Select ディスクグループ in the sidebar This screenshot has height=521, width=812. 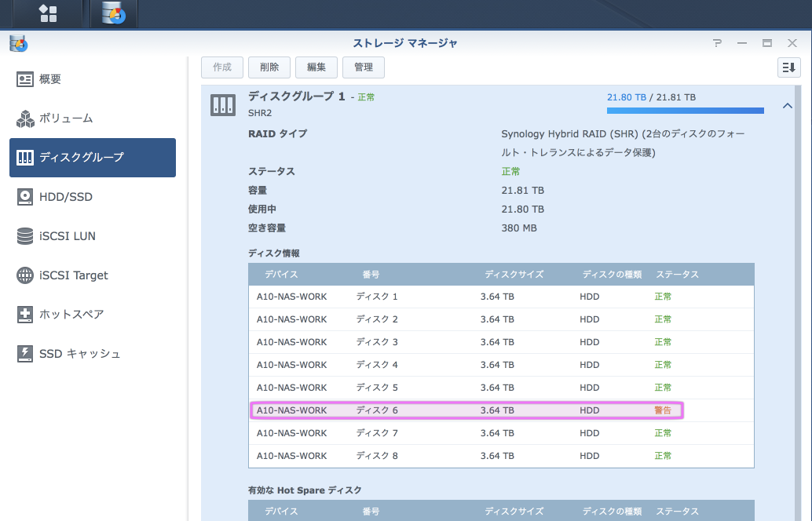[93, 158]
